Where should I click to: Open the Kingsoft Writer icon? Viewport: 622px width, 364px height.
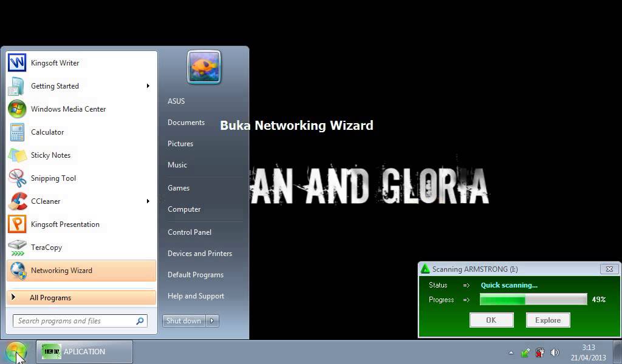click(x=17, y=63)
